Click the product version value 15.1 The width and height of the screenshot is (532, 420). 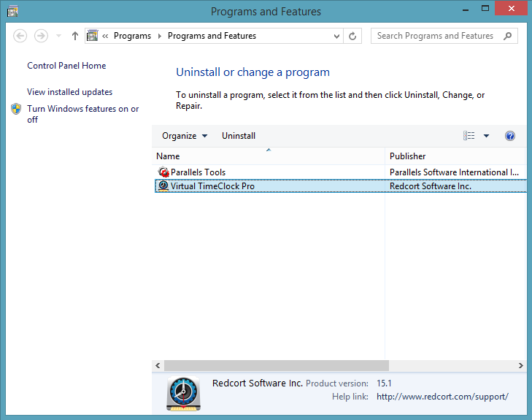coord(384,383)
